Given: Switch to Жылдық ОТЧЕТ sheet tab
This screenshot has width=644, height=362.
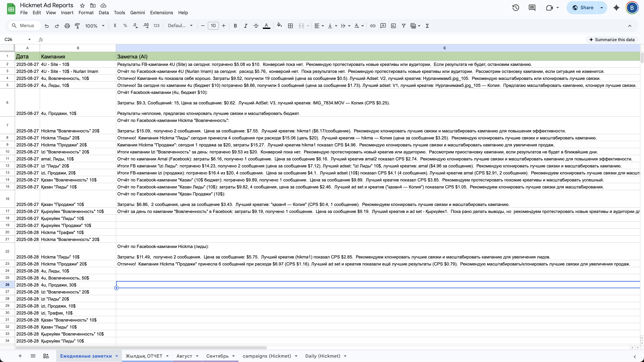Looking at the screenshot, I should (x=144, y=356).
